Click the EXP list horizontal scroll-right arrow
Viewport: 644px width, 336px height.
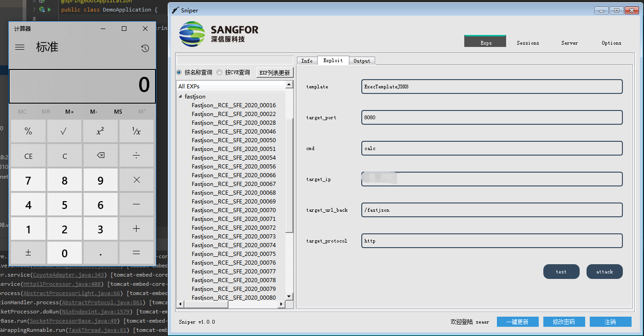click(282, 304)
